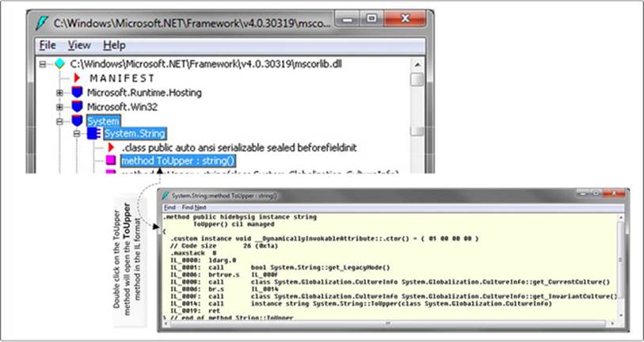Open the Help menu in ILDASM
The image size is (644, 342).
[114, 45]
